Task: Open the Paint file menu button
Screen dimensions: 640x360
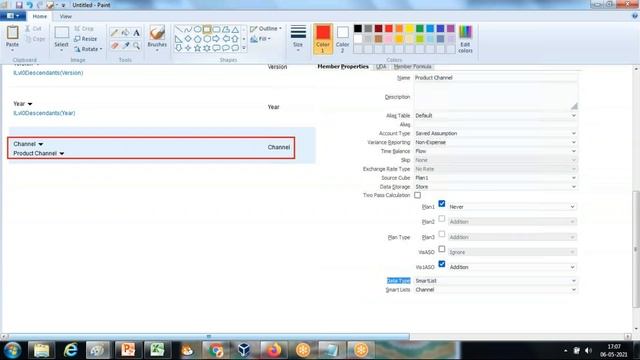Action: 13,16
